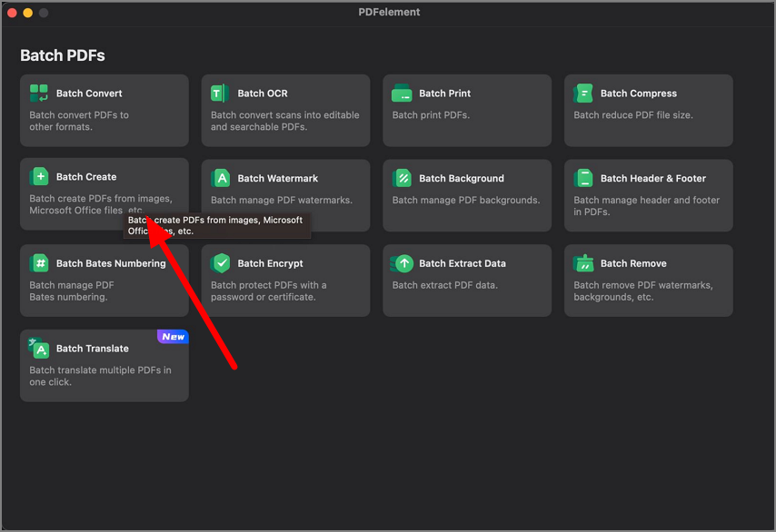
Task: Click 'Batch protect PDFs with a password' description
Action: (x=268, y=291)
